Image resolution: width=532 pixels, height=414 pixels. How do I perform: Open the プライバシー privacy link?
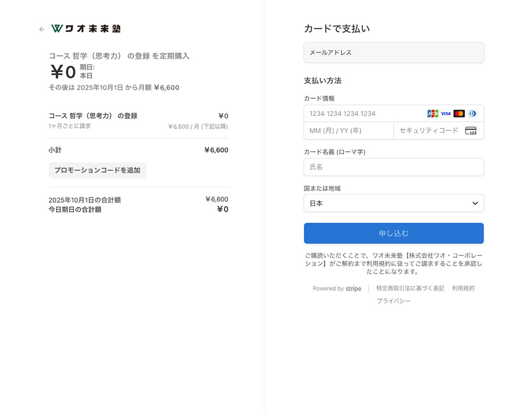click(x=394, y=301)
